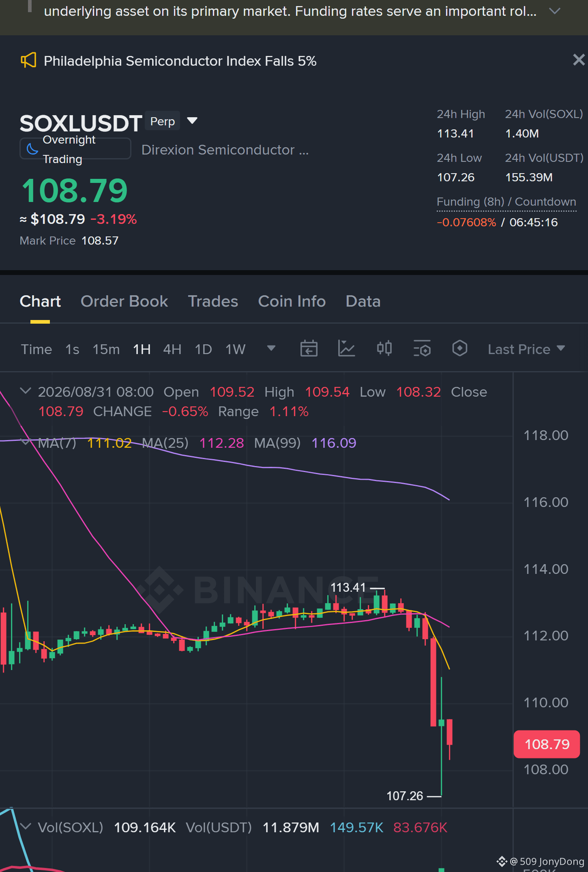The image size is (588, 872).
Task: Open the technical indicators chart icon
Action: click(346, 348)
